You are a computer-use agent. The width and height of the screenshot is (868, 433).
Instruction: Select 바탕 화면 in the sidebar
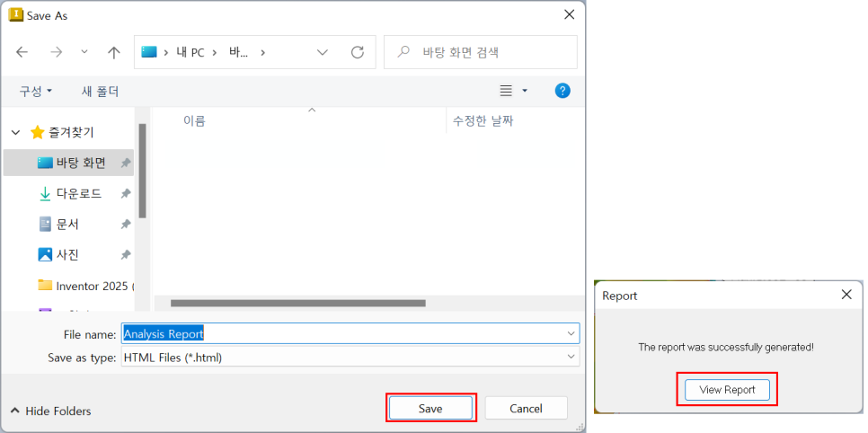[x=68, y=163]
